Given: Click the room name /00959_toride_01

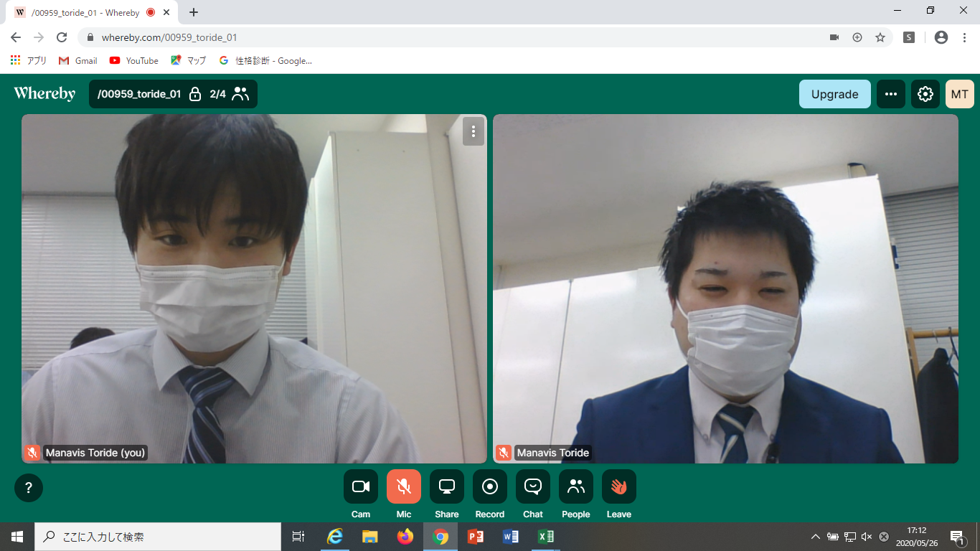Looking at the screenshot, I should click(x=139, y=94).
